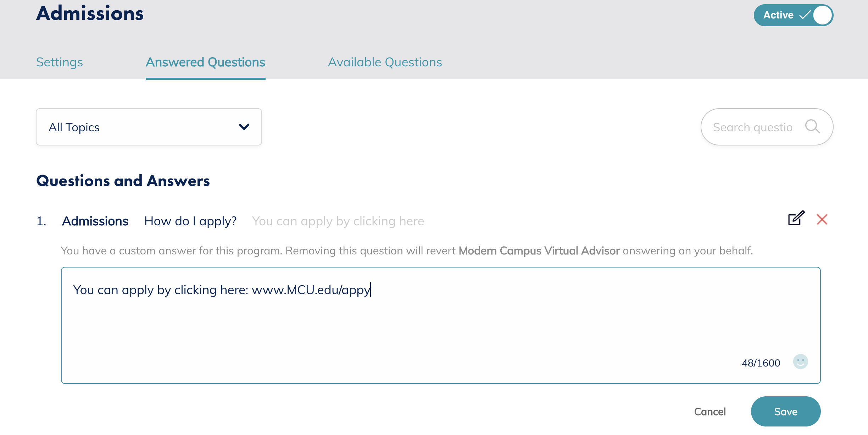Save the custom answer

coord(785,411)
